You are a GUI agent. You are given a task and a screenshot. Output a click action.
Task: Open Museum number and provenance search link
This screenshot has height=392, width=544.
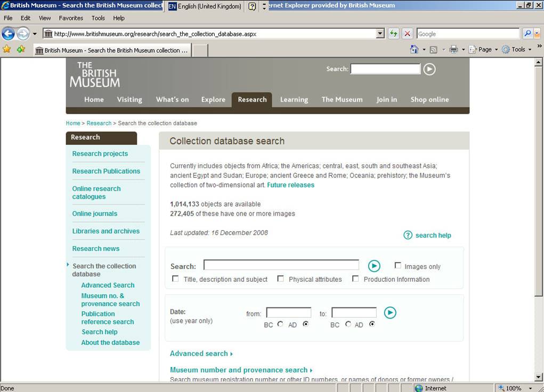point(241,370)
